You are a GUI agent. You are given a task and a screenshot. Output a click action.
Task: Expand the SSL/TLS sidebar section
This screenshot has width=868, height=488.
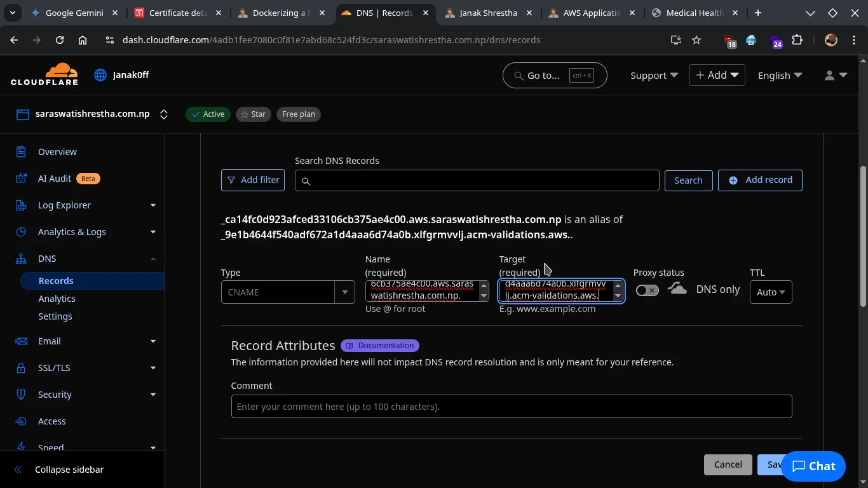point(153,368)
